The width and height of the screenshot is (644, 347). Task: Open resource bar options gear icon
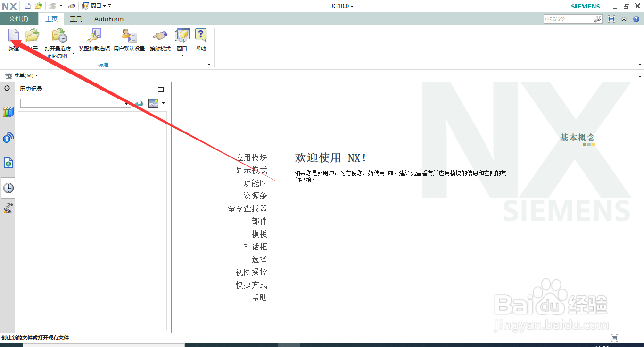tap(7, 88)
